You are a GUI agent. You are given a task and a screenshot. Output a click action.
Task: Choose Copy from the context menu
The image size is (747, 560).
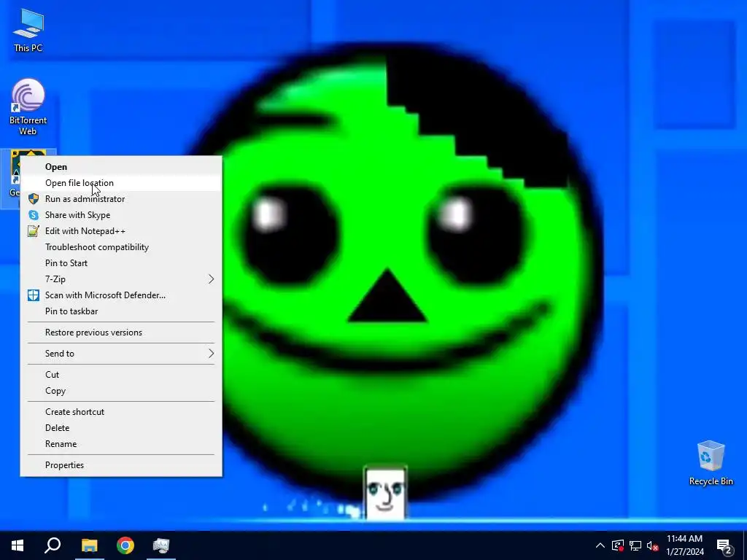pos(121,391)
